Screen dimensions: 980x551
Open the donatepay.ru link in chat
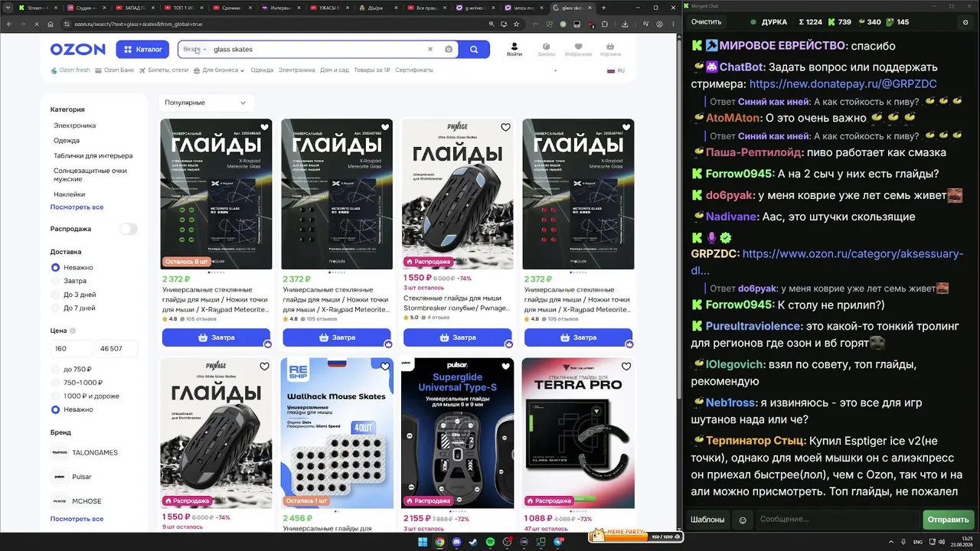(843, 84)
